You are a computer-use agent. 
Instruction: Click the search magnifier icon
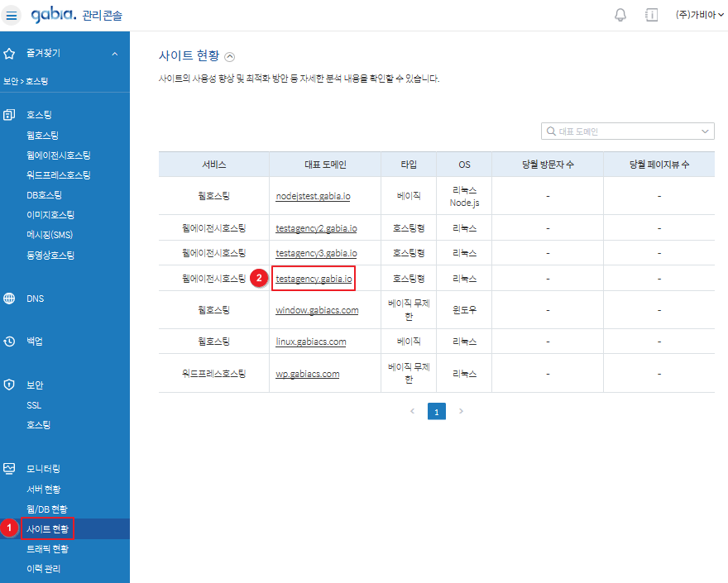[x=551, y=131]
